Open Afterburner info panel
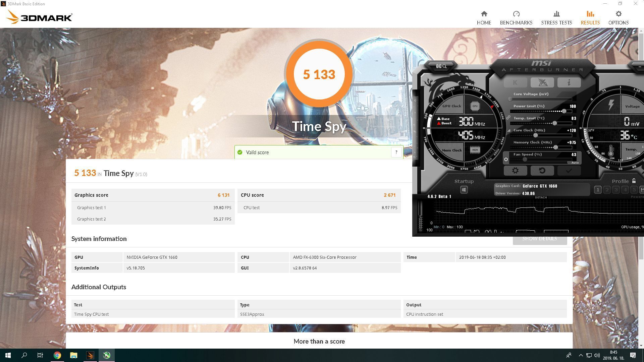 coord(569,82)
